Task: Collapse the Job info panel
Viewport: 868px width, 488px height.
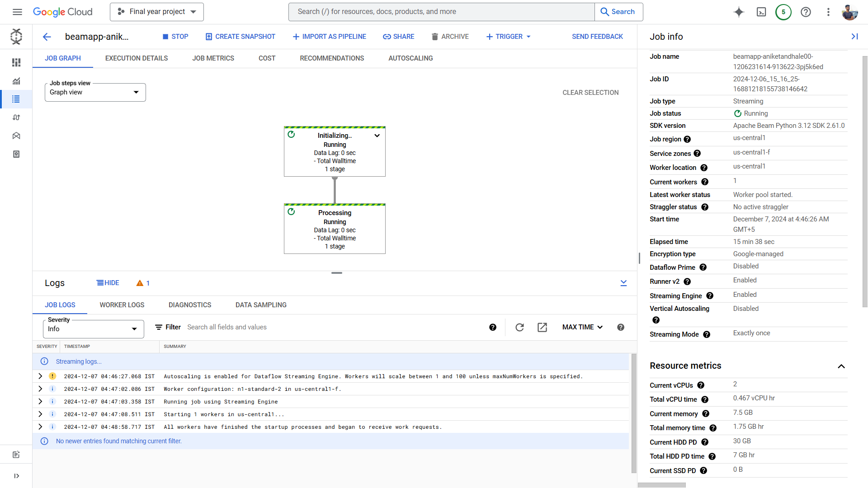Action: (x=854, y=37)
